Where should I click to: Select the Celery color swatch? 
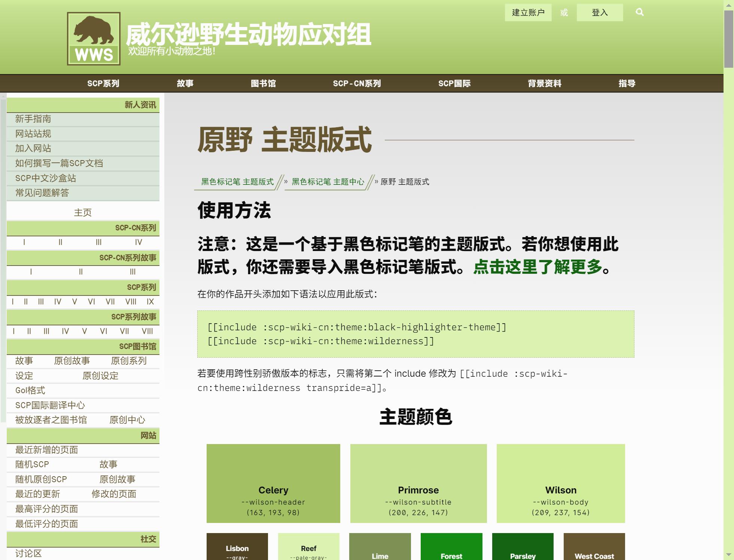click(273, 483)
